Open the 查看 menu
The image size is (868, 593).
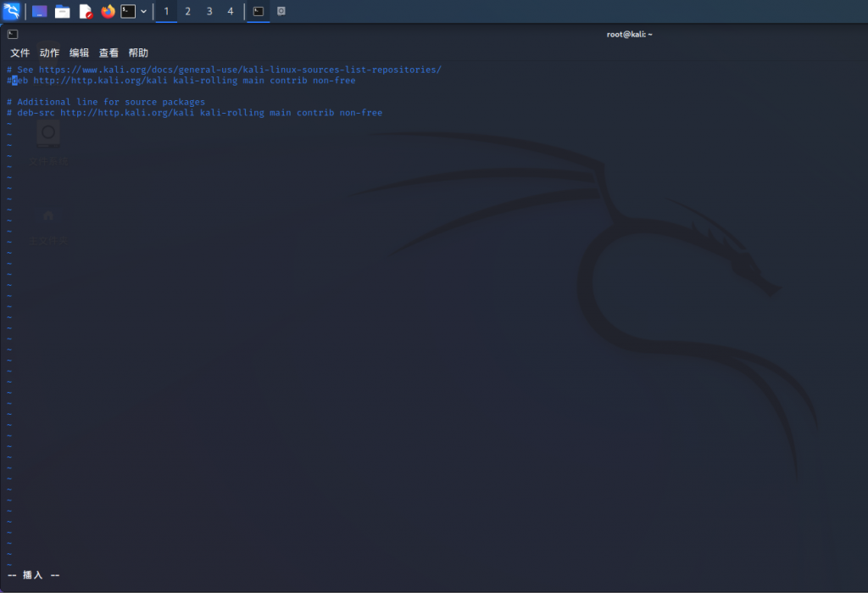click(x=108, y=53)
